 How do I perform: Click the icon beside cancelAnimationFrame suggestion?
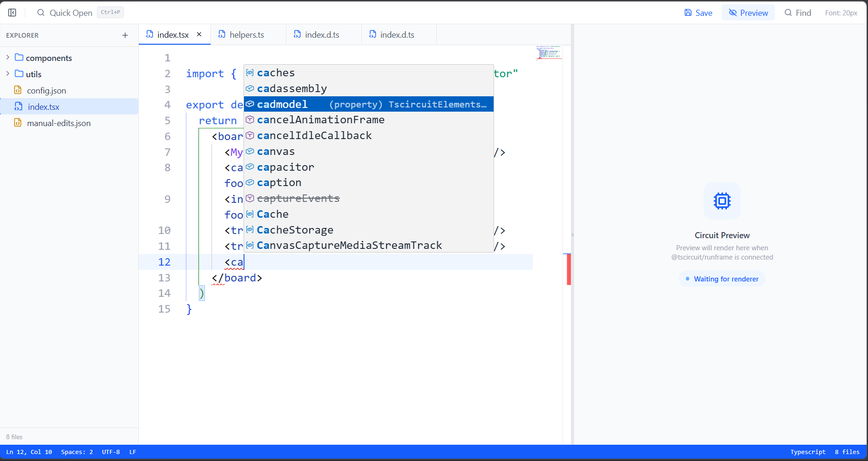pos(250,120)
